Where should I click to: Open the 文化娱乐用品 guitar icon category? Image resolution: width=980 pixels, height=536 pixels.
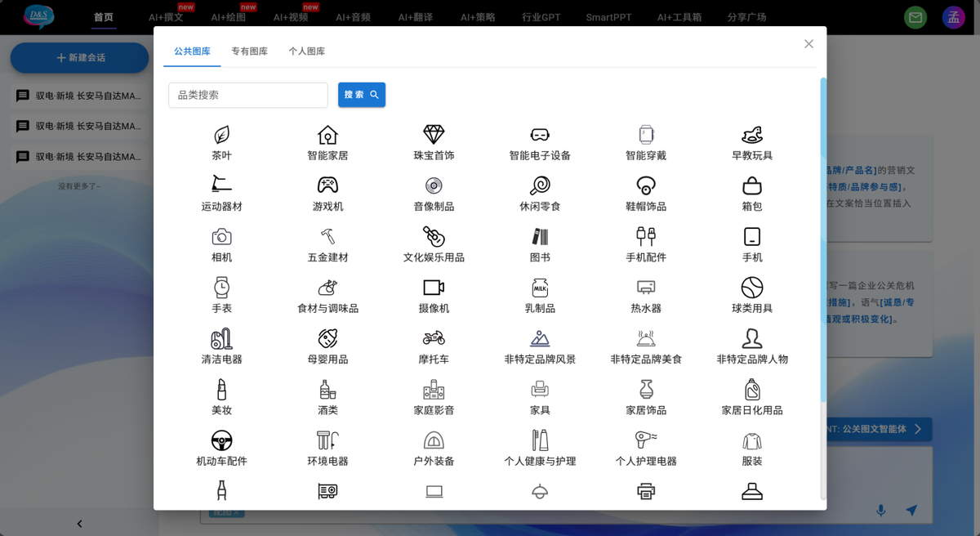point(434,238)
